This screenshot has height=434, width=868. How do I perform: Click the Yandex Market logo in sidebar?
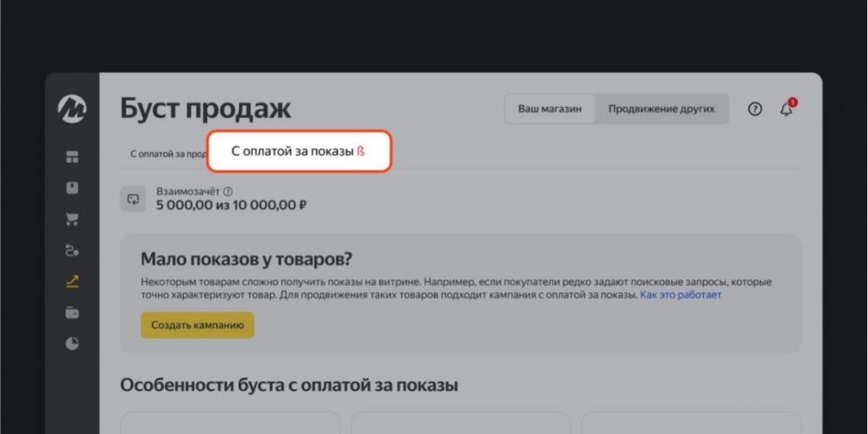tap(72, 108)
